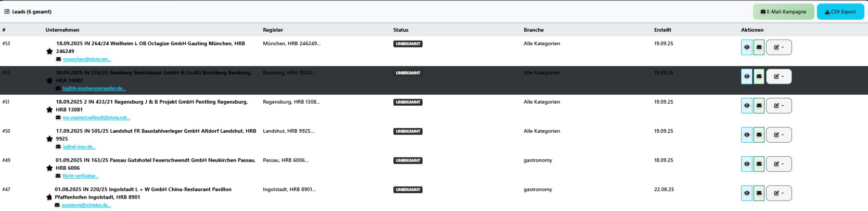Image resolution: width=868 pixels, height=211 pixels.
Task: Send email to lead #50 via envelope button
Action: [759, 135]
